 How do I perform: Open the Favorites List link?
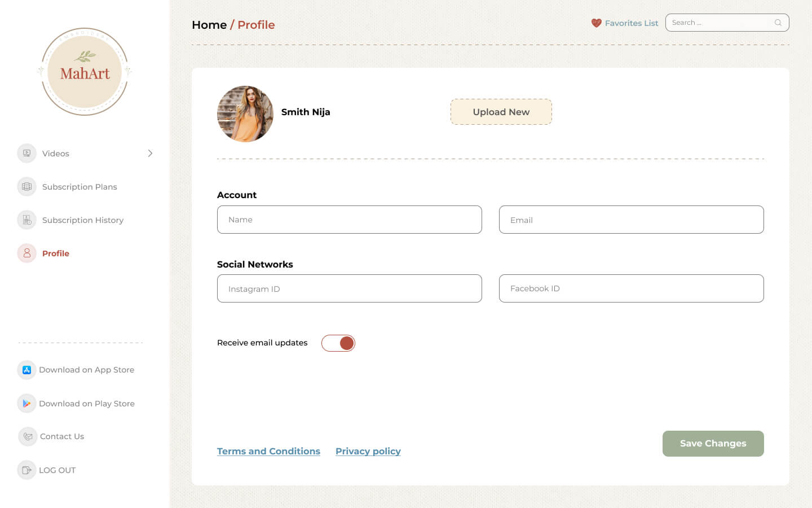pos(632,23)
